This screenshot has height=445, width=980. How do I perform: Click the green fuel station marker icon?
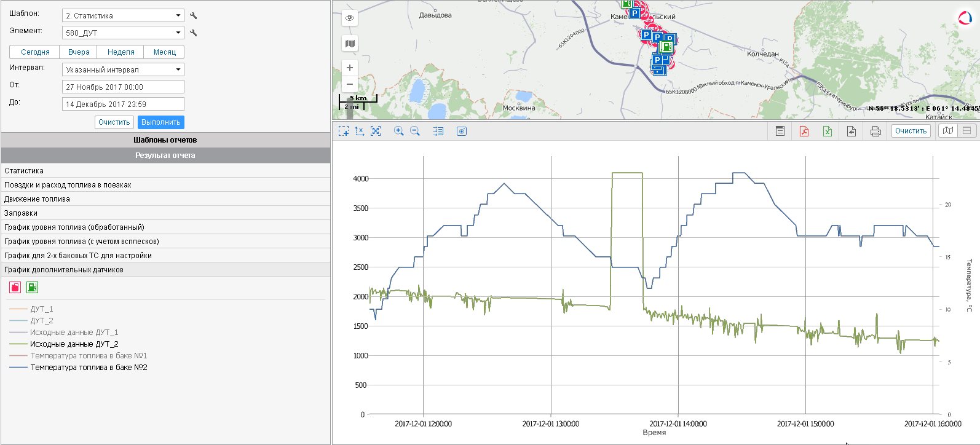pyautogui.click(x=32, y=287)
